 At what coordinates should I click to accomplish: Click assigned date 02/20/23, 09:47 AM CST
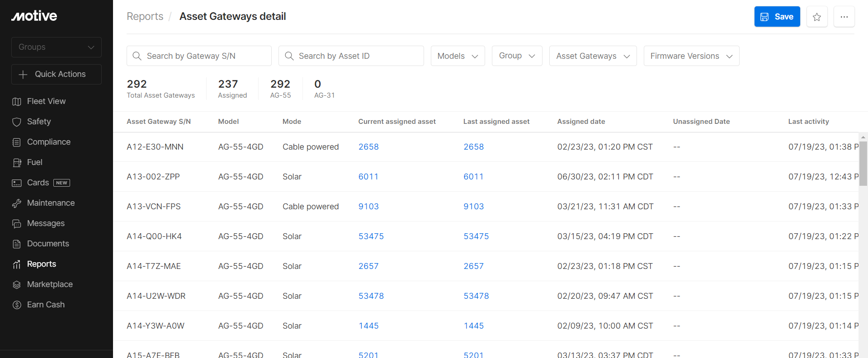[x=605, y=296]
